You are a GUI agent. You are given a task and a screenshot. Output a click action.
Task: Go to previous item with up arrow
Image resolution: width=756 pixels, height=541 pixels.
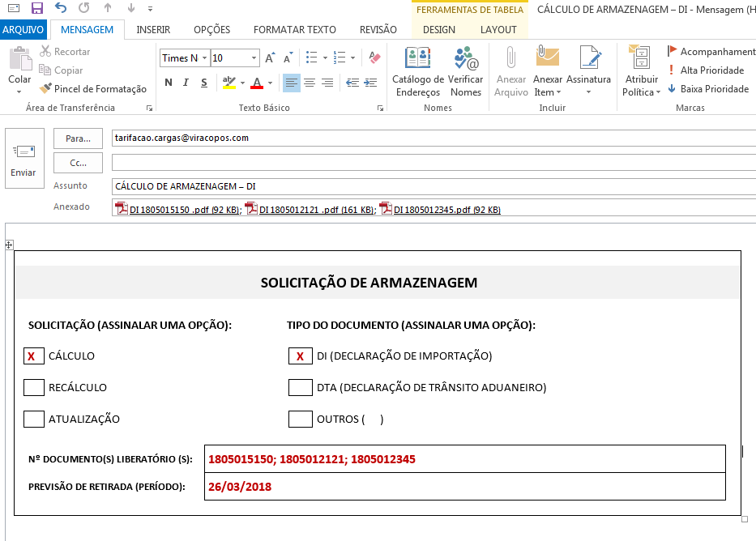click(x=108, y=8)
